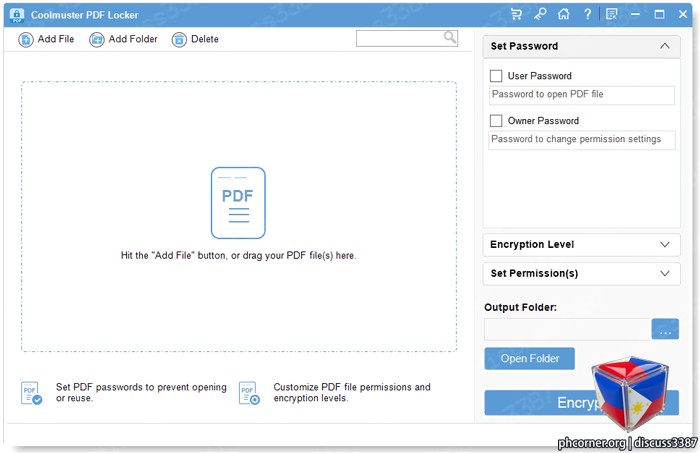Click the Password to open PDF field
The height and width of the screenshot is (453, 700).
click(x=582, y=95)
